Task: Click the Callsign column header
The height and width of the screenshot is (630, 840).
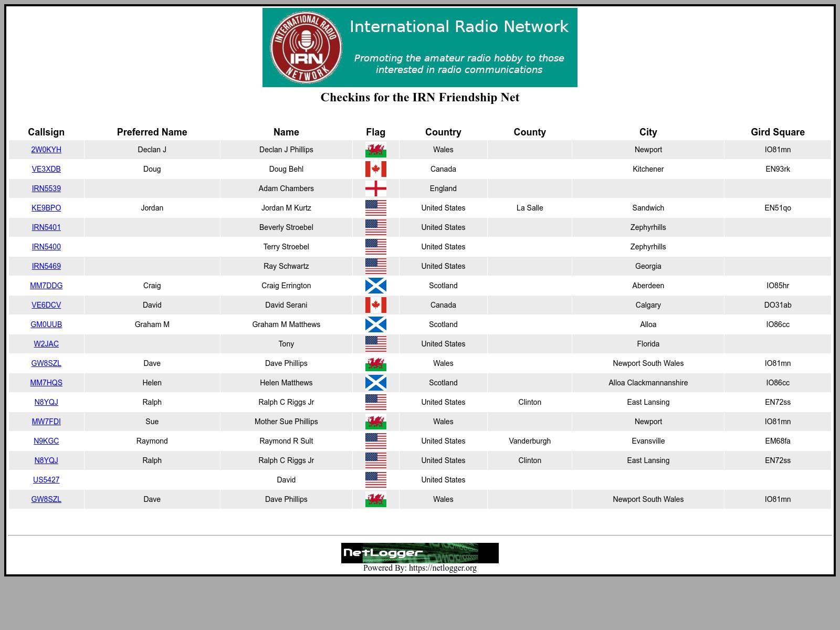Action: 46,132
